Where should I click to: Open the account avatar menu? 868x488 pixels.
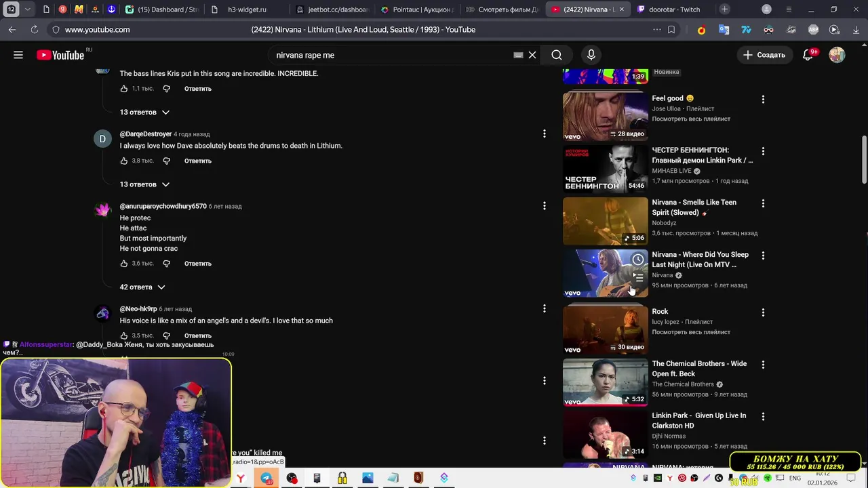837,55
